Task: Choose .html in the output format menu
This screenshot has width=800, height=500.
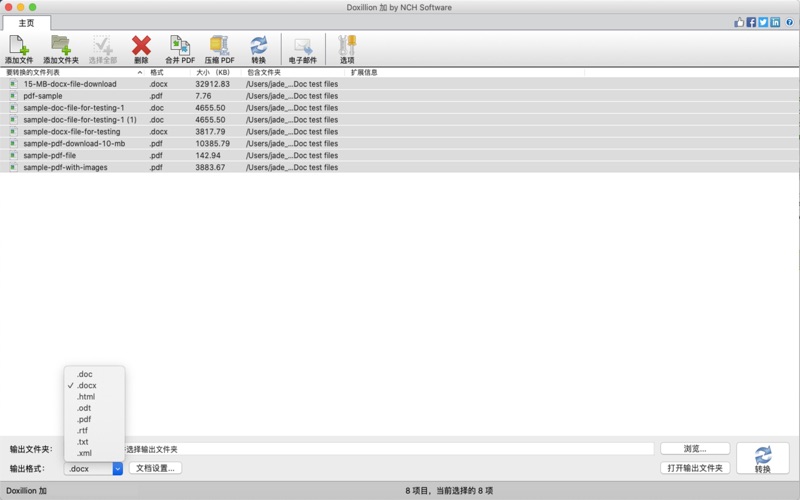Action: [94, 396]
